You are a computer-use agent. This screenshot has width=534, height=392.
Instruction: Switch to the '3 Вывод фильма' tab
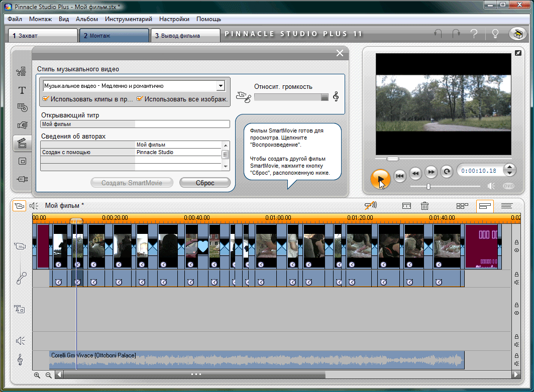coord(185,36)
